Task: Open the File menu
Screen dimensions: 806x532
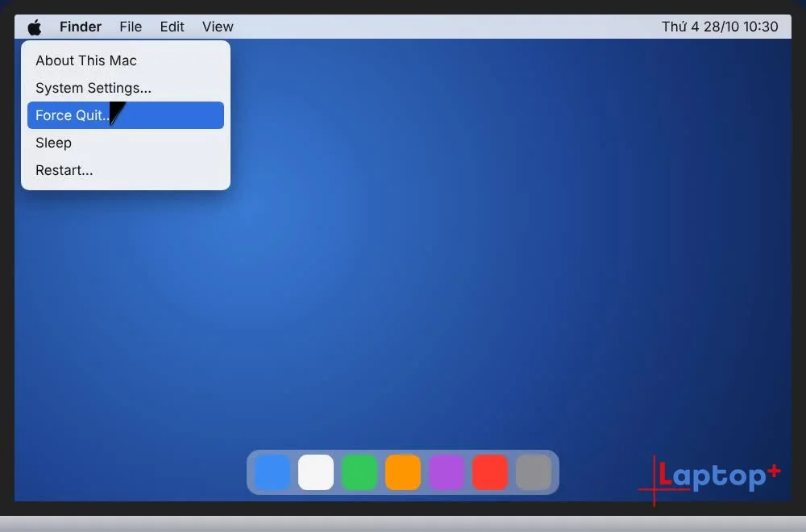Action: 131,27
